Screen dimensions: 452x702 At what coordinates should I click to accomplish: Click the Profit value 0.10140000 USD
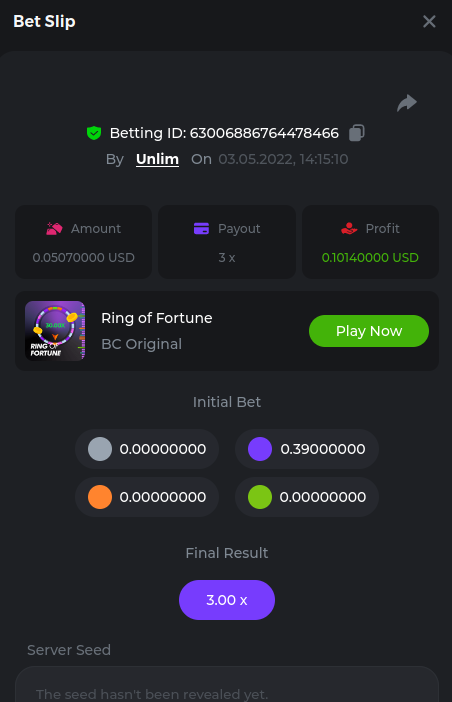370,257
